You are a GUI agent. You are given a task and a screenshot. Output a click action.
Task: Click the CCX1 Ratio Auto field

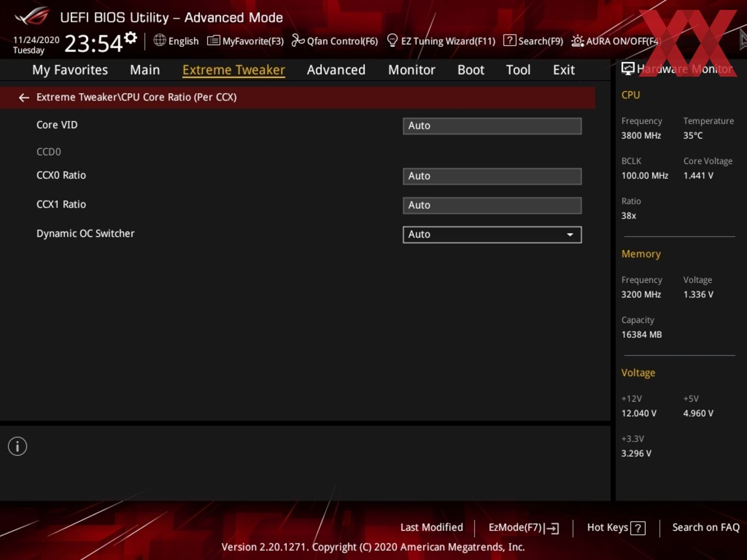[x=492, y=205]
